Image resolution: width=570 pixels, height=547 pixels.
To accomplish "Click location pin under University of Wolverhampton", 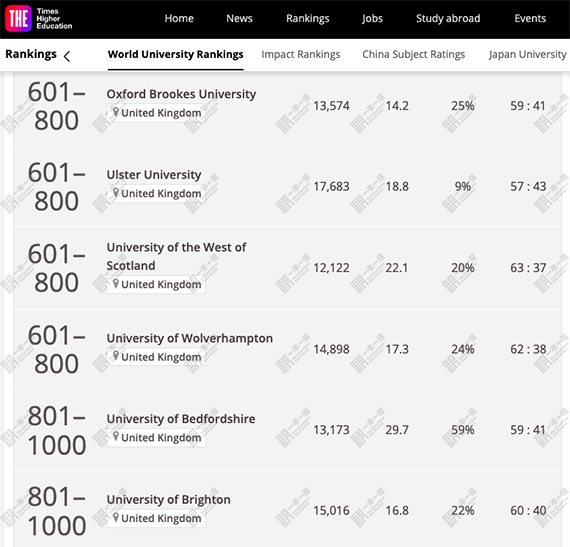I will coord(116,356).
